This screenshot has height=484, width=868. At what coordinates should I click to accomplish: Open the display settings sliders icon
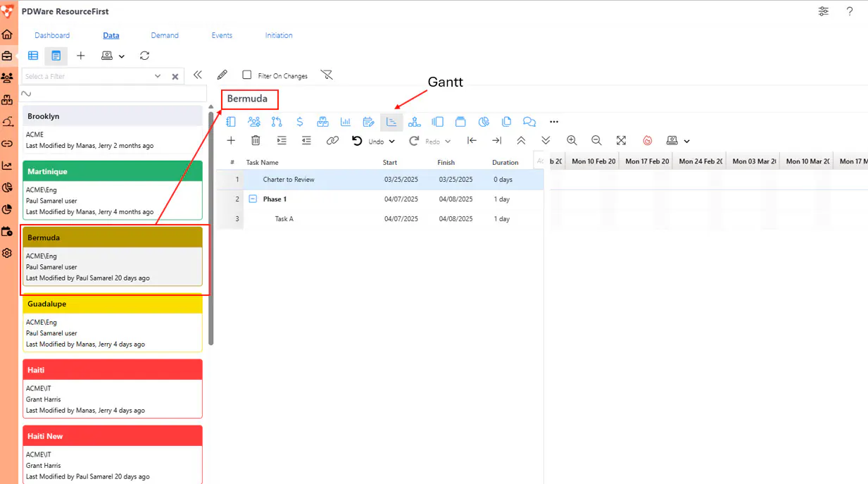tap(824, 11)
